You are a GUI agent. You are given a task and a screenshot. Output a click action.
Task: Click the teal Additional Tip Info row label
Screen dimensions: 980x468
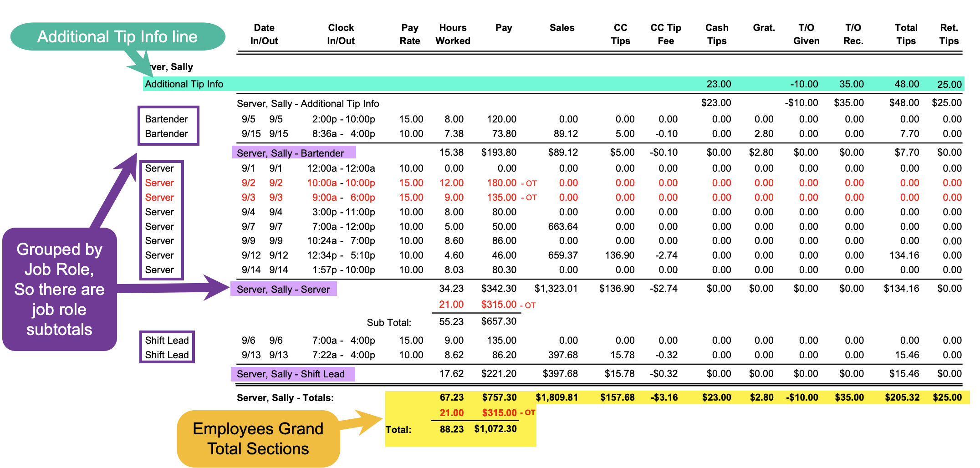(184, 84)
